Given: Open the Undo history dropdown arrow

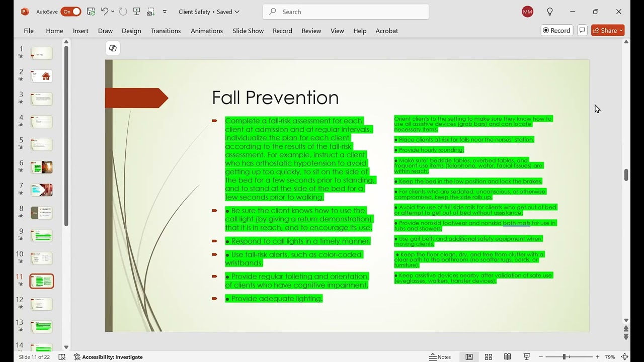Looking at the screenshot, I should (113, 12).
